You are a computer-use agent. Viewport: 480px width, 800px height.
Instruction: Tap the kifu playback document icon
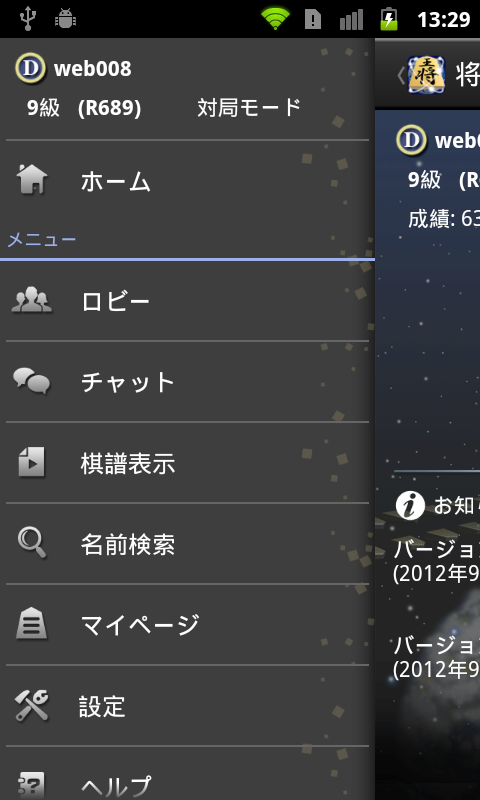(x=32, y=462)
